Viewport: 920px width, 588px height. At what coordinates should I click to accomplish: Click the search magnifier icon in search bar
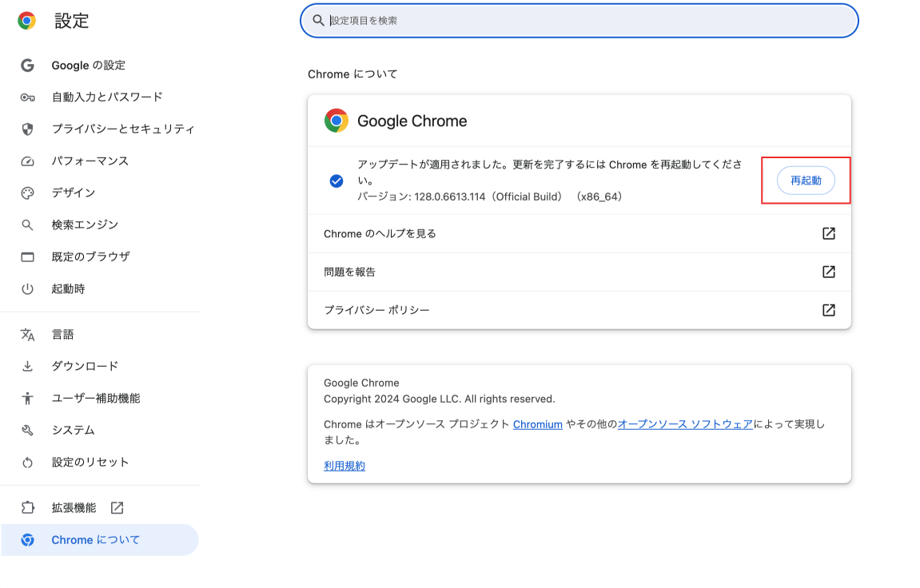pos(318,21)
